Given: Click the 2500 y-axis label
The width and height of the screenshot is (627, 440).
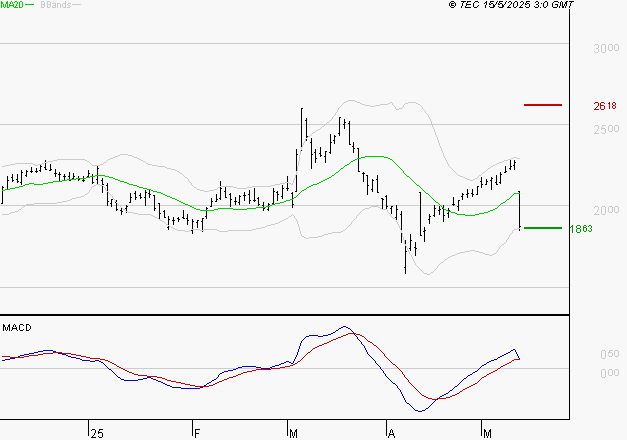Looking at the screenshot, I should (605, 130).
